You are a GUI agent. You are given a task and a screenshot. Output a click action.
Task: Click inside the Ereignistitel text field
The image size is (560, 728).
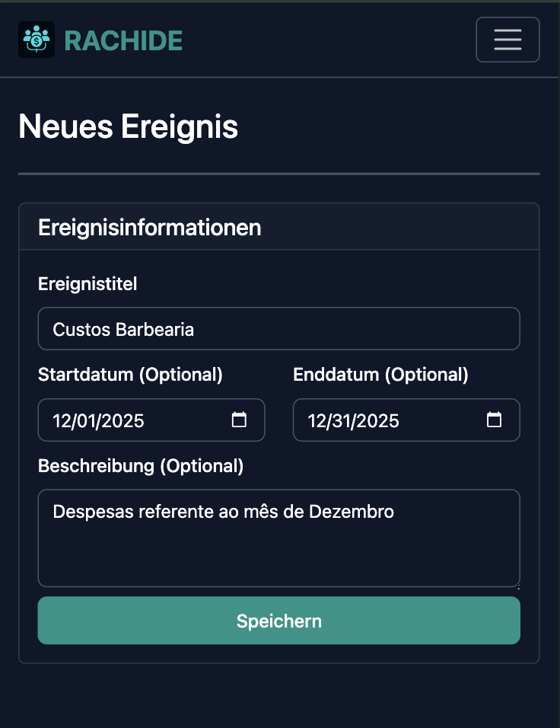coord(278,328)
